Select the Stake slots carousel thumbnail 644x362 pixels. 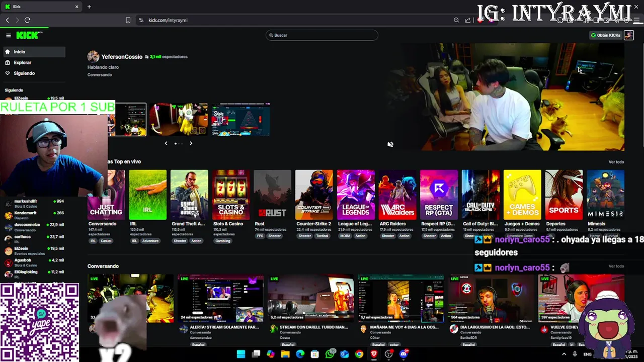point(240,120)
